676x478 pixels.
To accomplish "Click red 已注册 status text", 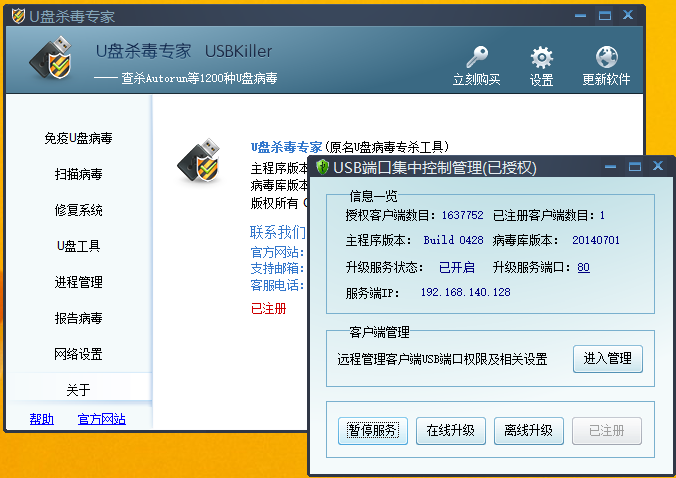I will click(269, 309).
